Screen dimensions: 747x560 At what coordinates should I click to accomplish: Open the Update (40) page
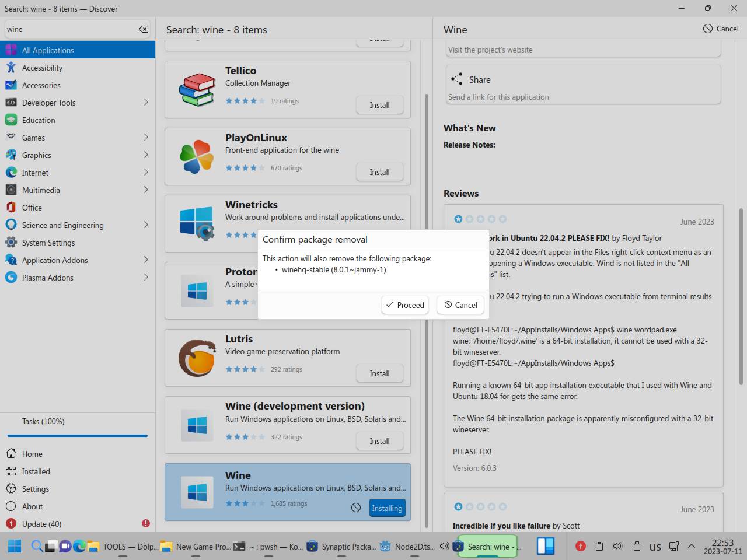(78, 524)
